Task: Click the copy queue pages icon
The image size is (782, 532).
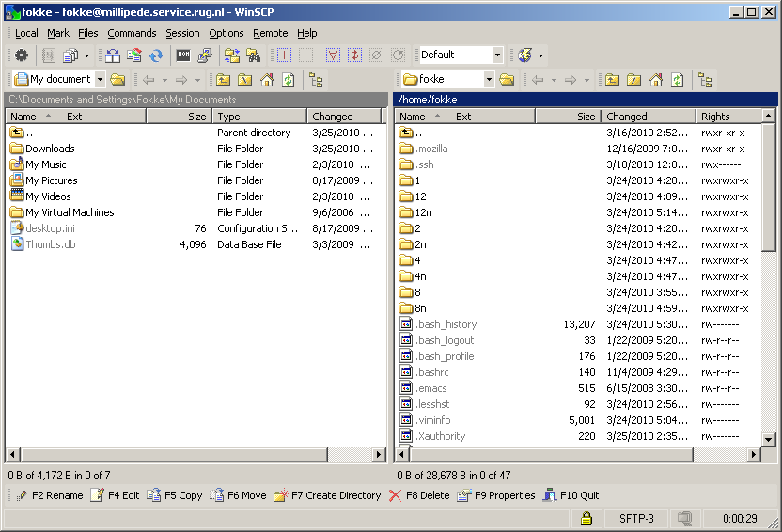Action: (x=70, y=55)
